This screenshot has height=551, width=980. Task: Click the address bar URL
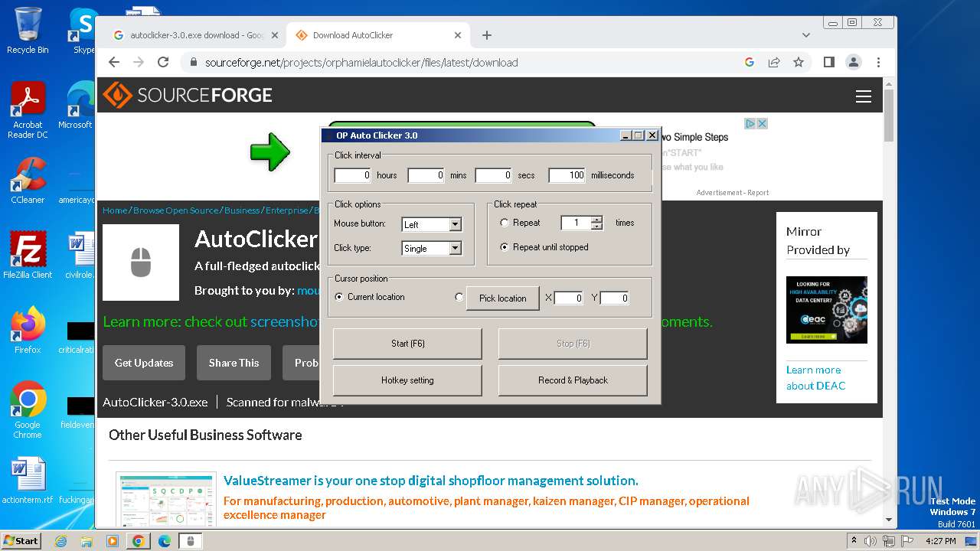pyautogui.click(x=361, y=63)
